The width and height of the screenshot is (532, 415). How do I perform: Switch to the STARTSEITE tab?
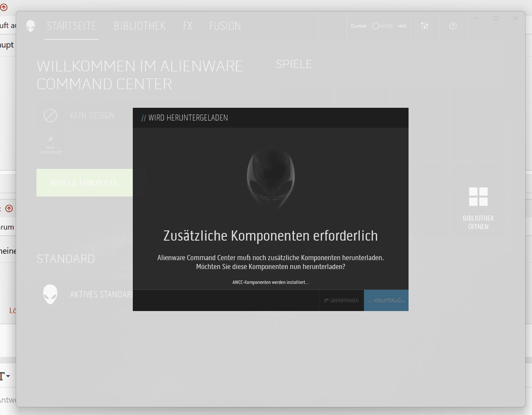click(71, 26)
